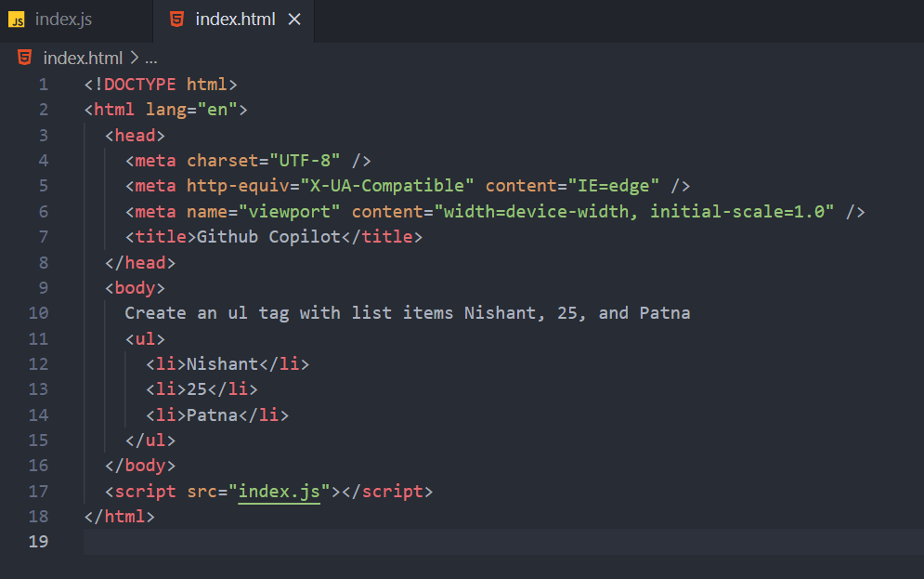Click the opening ul tag
The image size is (924, 579).
(x=145, y=338)
